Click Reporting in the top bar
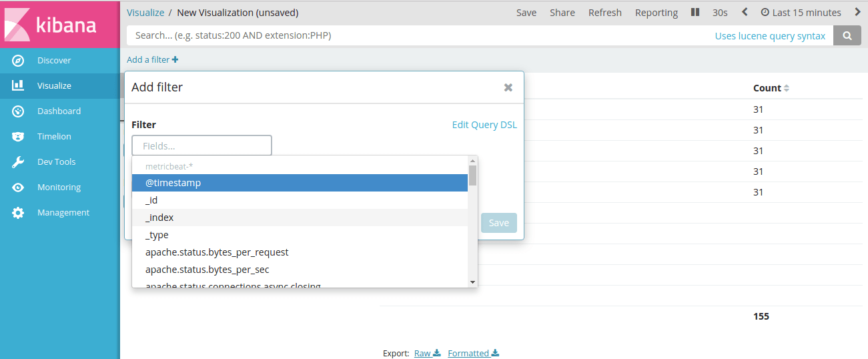 click(657, 13)
